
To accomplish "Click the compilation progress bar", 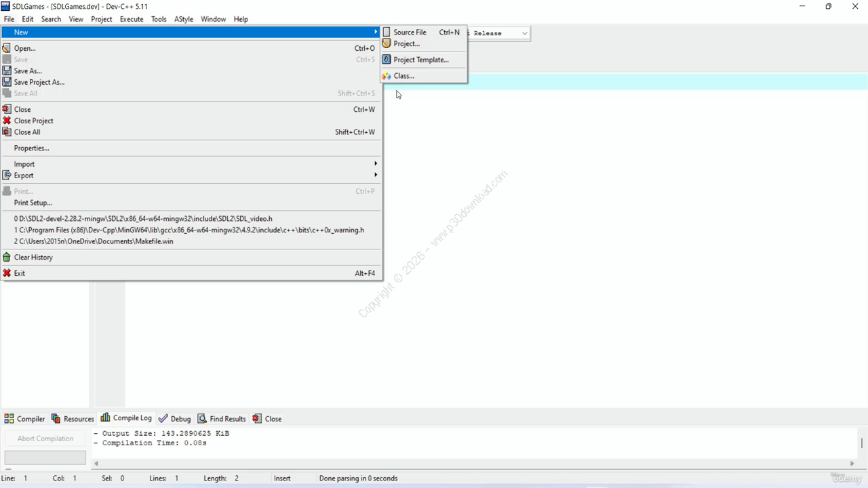I will click(45, 457).
